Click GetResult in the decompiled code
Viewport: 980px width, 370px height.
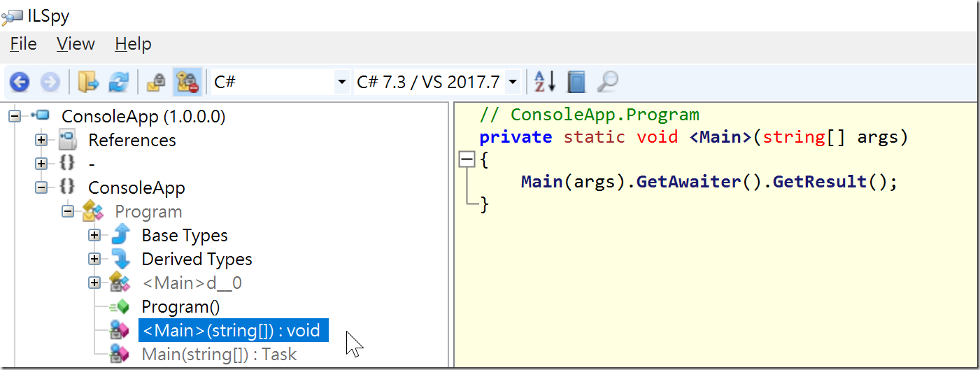point(820,182)
